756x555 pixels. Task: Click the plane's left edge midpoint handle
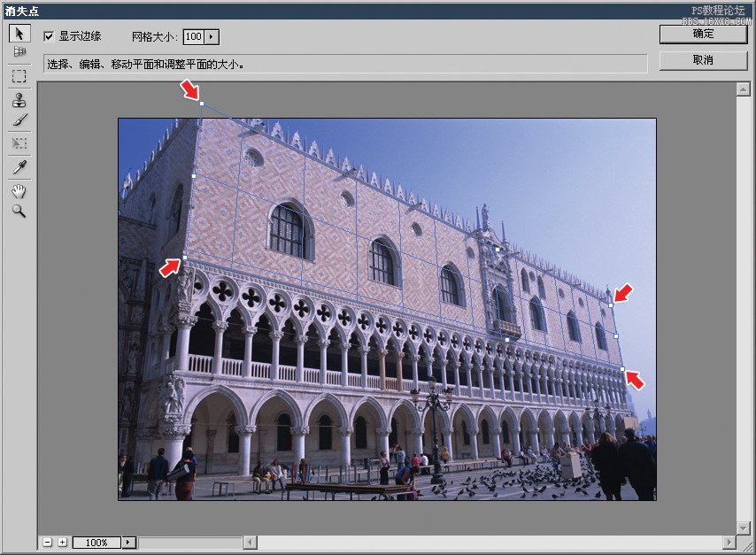pos(194,176)
